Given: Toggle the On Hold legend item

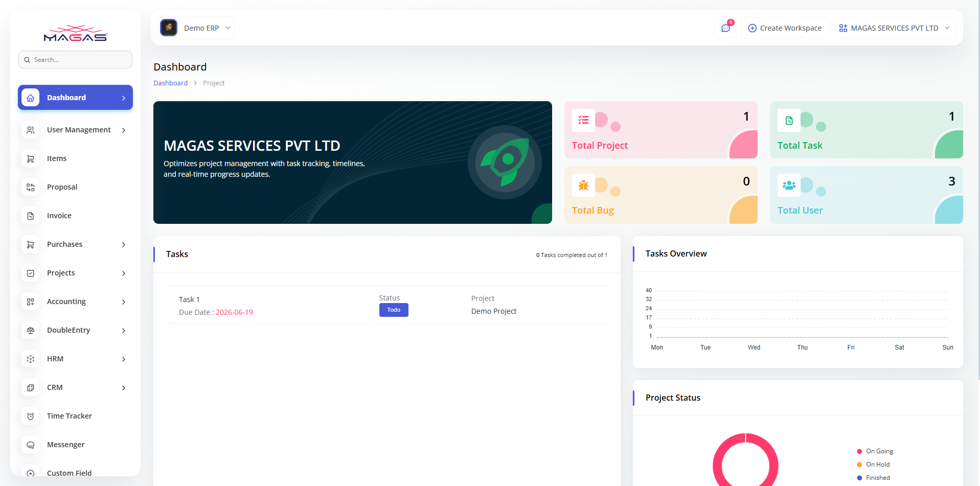Looking at the screenshot, I should [874, 465].
